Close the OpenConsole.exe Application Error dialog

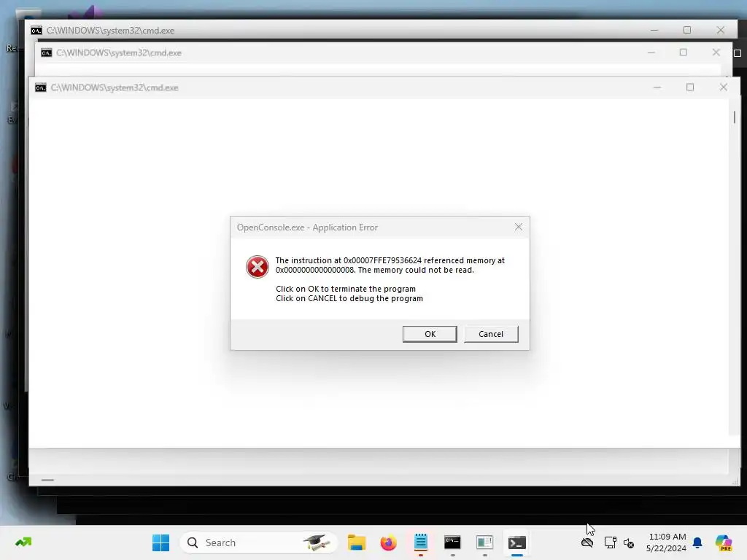tap(519, 227)
